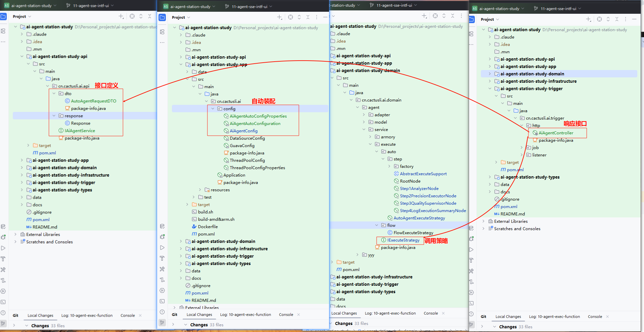644x332 pixels.
Task: Open Structure tool icon in second panel sidebar
Action: pos(162,32)
